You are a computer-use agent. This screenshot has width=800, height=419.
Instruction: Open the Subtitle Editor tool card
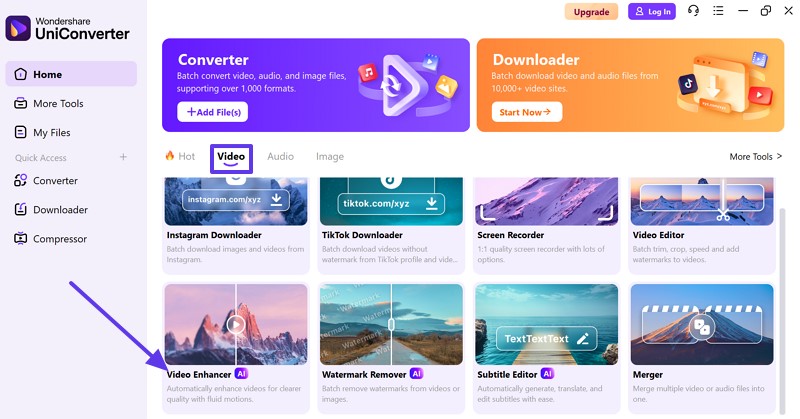coord(546,348)
